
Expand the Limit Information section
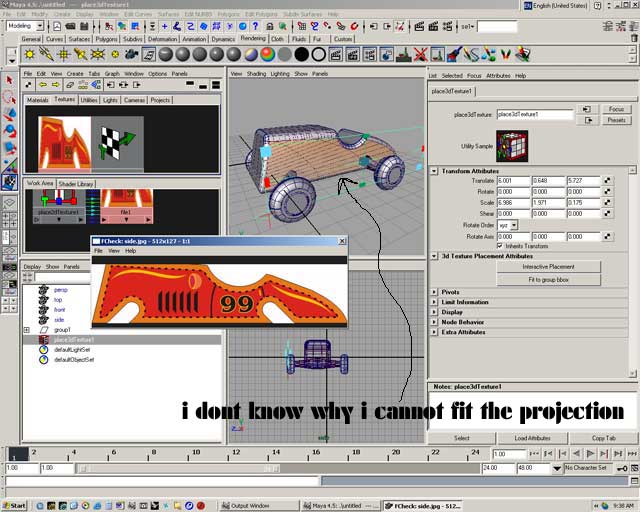pos(434,302)
